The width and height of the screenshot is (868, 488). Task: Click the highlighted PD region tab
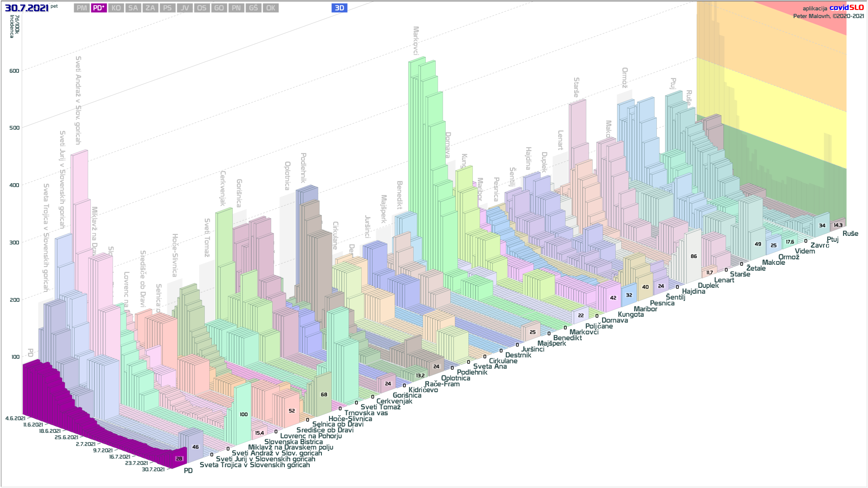click(99, 8)
